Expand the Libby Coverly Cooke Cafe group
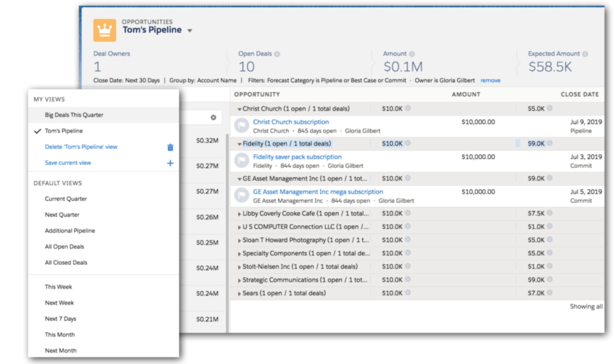 tap(239, 214)
